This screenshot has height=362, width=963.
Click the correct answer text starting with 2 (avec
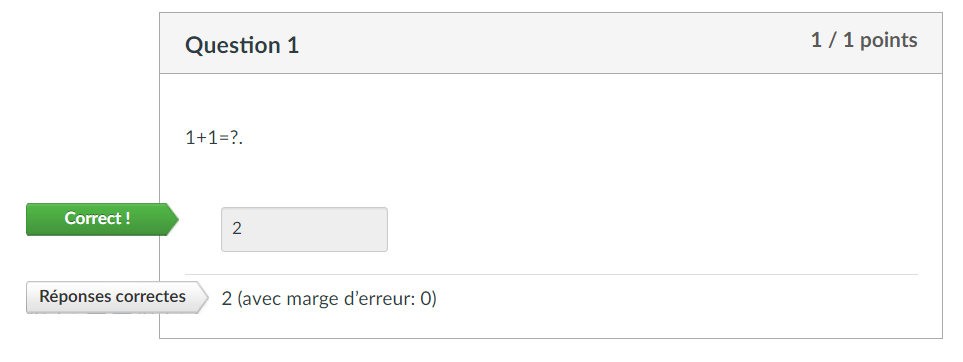(x=329, y=299)
